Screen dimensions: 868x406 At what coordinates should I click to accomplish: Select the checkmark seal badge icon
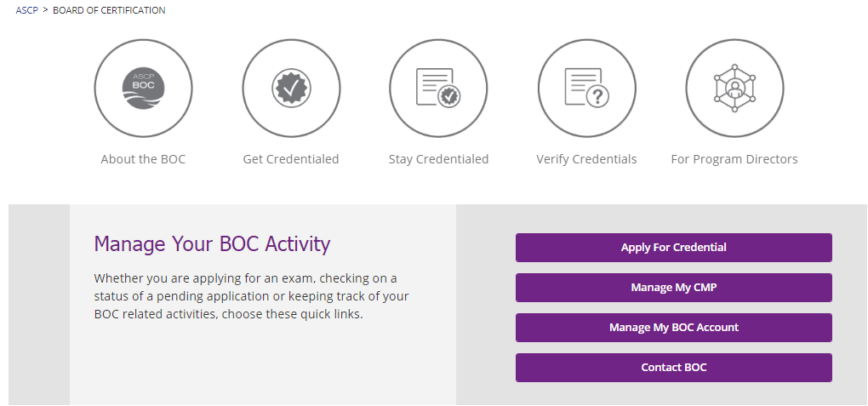(x=291, y=88)
